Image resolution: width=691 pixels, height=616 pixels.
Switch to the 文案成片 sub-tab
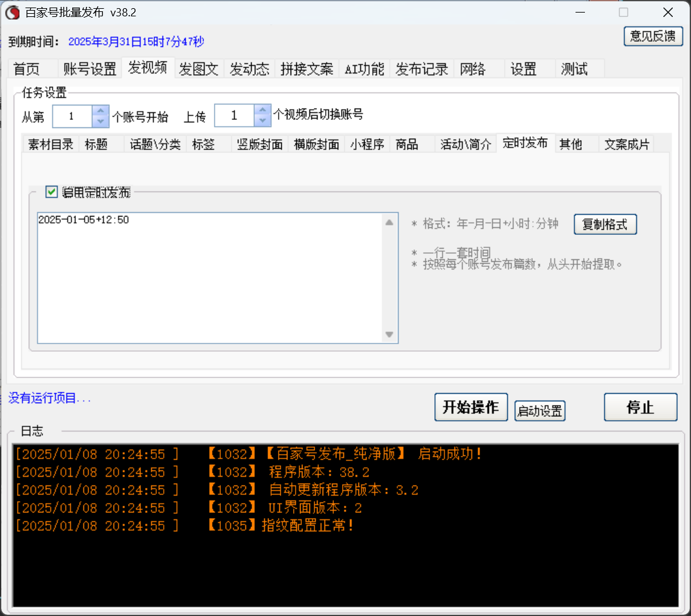[626, 144]
